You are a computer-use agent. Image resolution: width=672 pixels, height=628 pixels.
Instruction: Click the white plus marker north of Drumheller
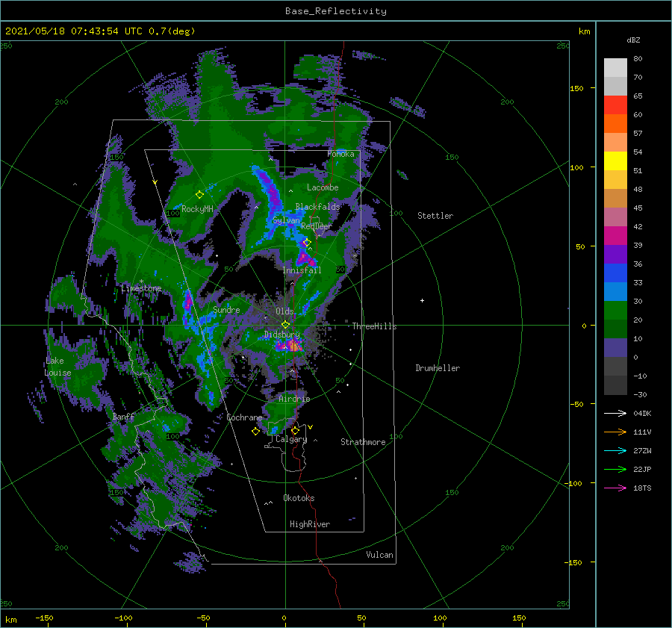pos(422,300)
